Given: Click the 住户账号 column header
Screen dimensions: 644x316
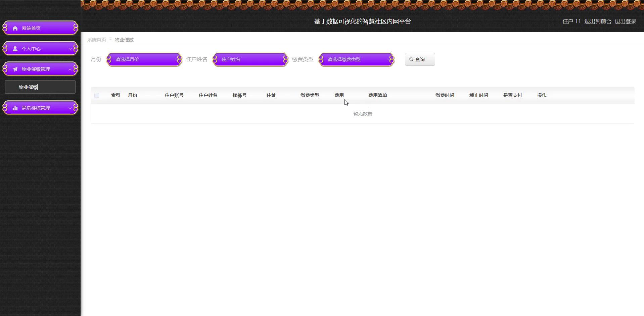Looking at the screenshot, I should point(174,95).
